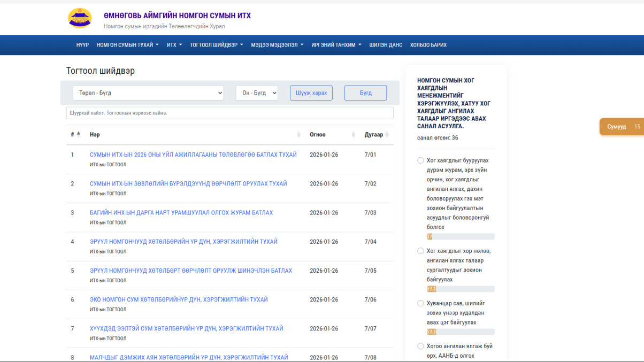
Task: Expand НОМГОН СУМЫН ТУХАЙ menu
Action: [127, 45]
